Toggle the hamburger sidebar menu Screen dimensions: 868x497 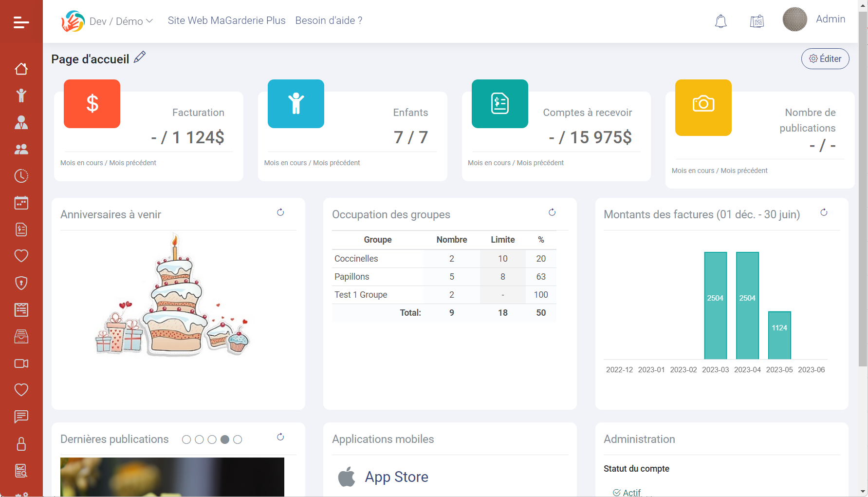coord(21,22)
